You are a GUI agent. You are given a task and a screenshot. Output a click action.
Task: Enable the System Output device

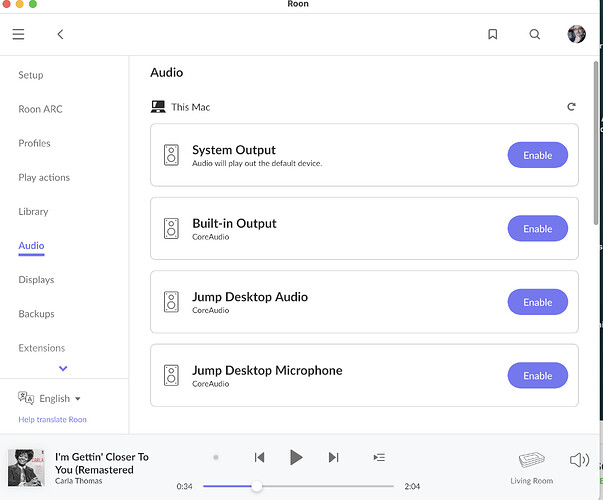(538, 155)
